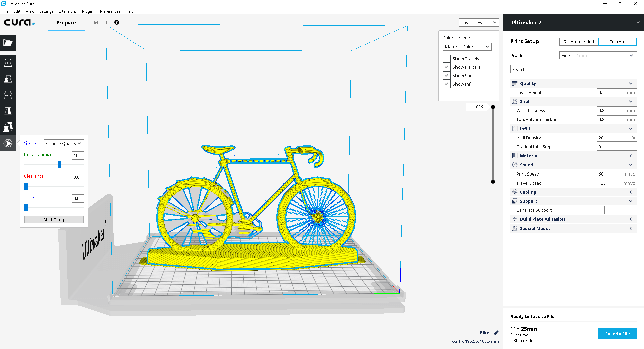This screenshot has height=349, width=644.
Task: Enable Show Travels in color scheme panel
Action: coord(446,58)
